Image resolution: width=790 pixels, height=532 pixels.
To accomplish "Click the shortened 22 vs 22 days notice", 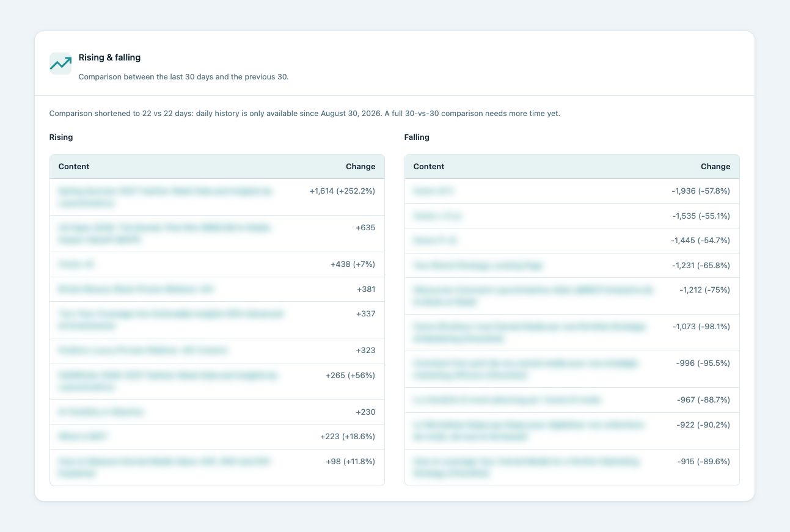I will point(304,114).
